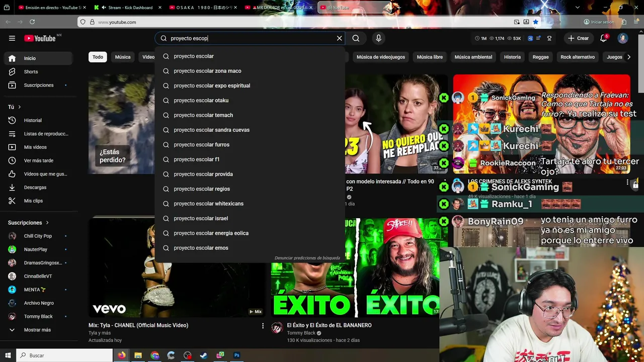The image size is (644, 362).
Task: Open File Explorer from the taskbar
Action: (x=138, y=355)
